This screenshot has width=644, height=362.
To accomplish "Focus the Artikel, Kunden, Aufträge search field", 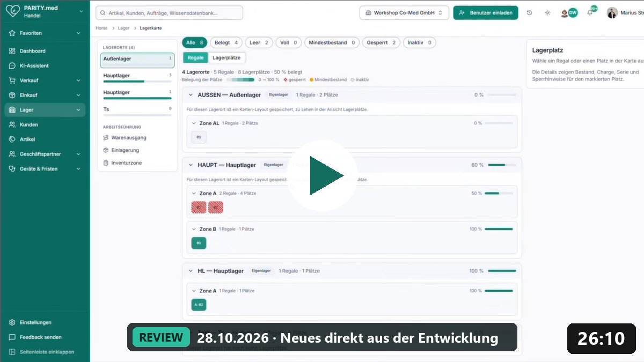I will (169, 13).
